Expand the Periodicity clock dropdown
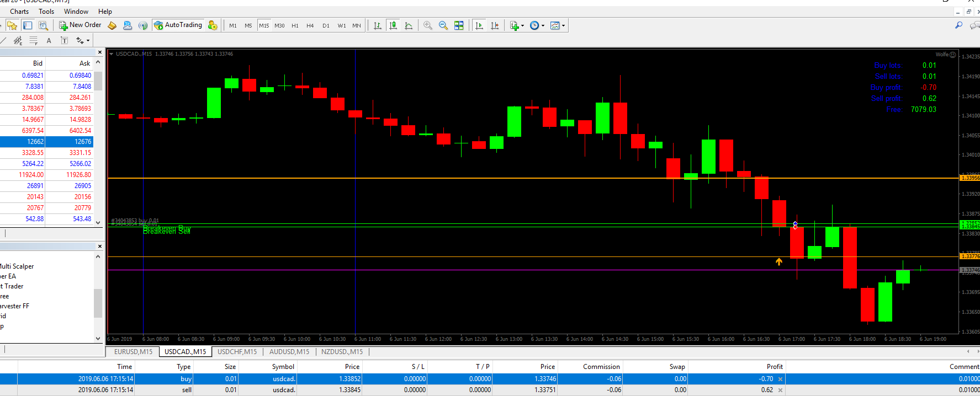The image size is (980, 396). click(543, 25)
